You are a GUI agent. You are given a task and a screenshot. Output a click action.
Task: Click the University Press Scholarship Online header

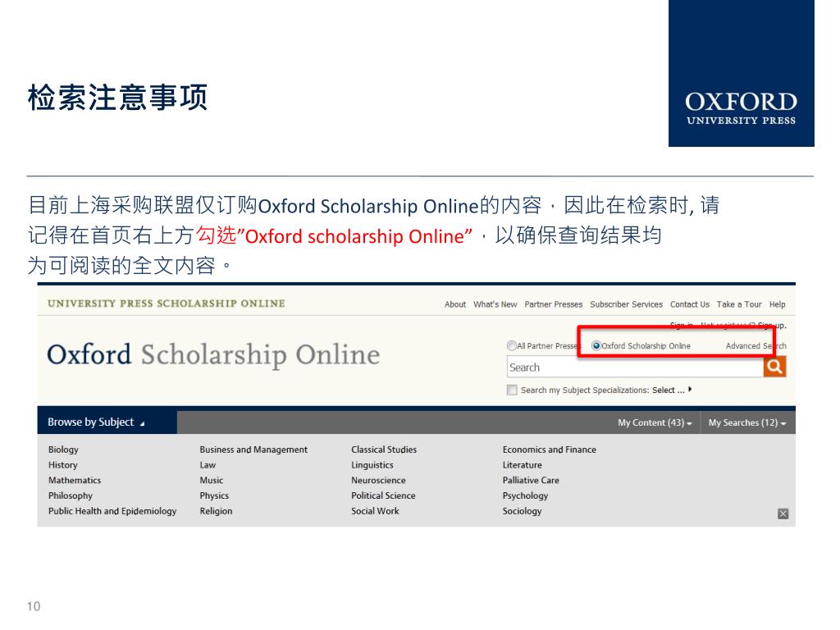pyautogui.click(x=166, y=304)
